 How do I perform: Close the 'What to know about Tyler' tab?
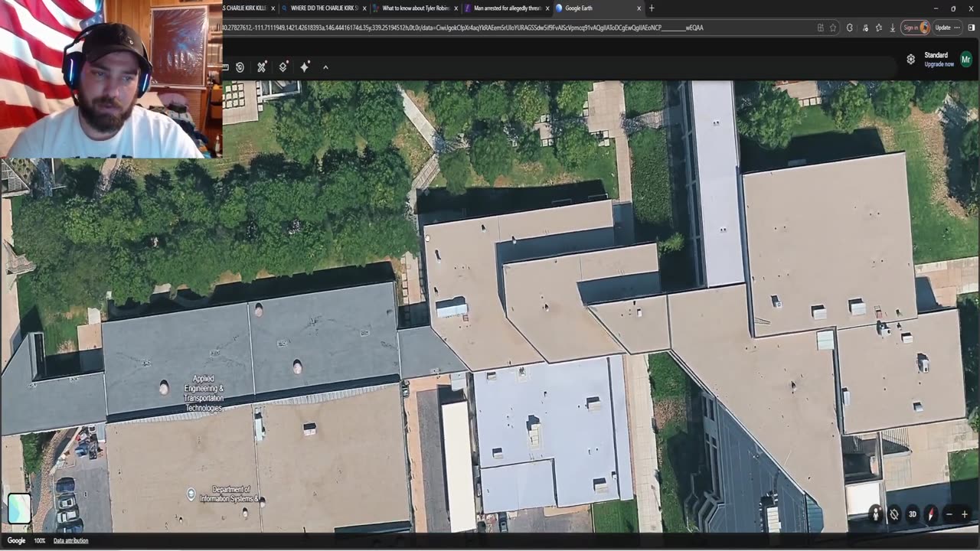[x=456, y=8]
